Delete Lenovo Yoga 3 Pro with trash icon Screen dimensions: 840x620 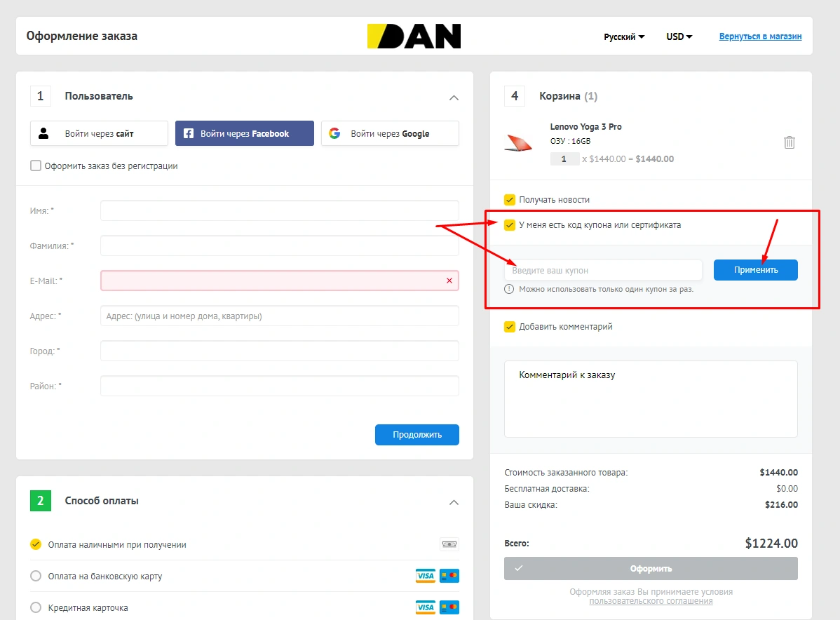(x=790, y=142)
